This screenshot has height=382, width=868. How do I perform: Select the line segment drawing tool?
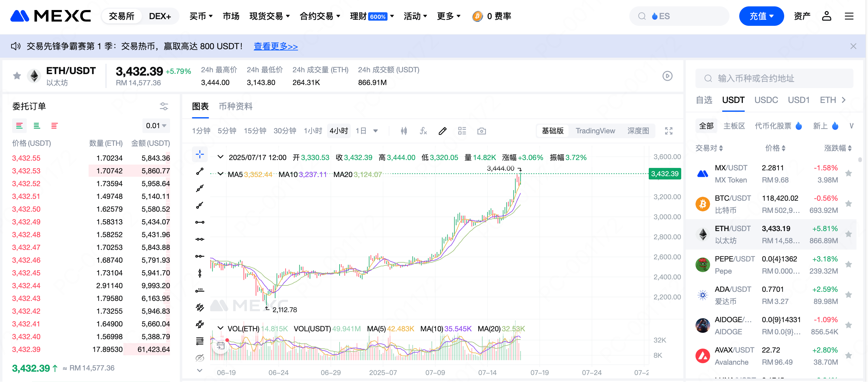coord(200,172)
